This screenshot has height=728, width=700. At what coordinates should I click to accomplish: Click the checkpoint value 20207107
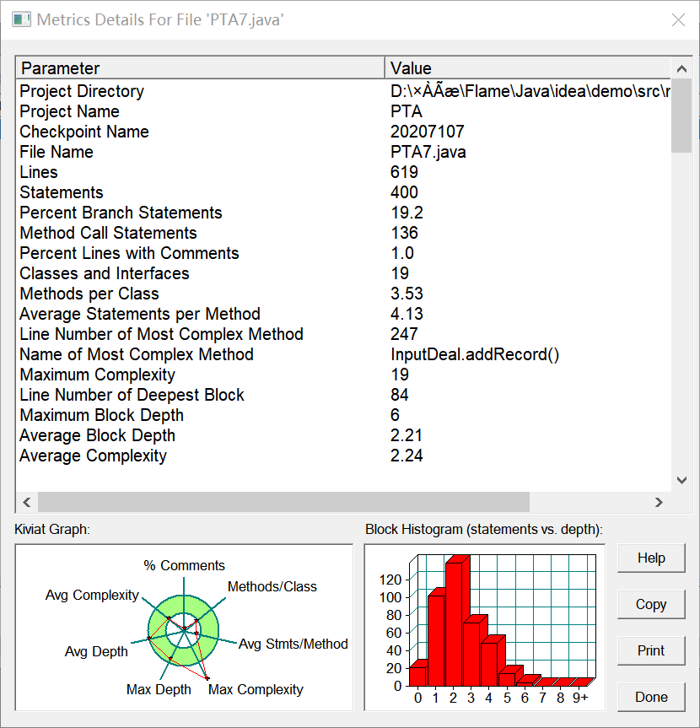[427, 132]
